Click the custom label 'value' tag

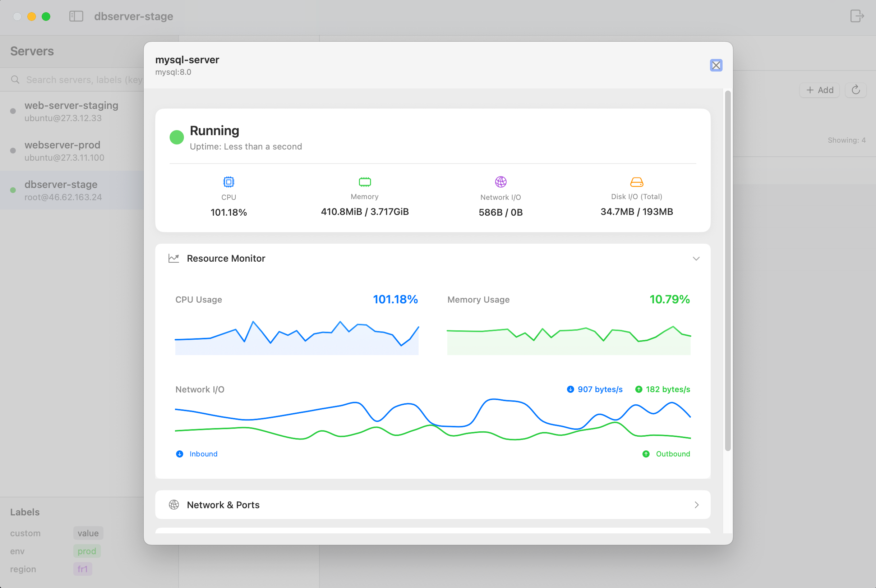click(88, 533)
